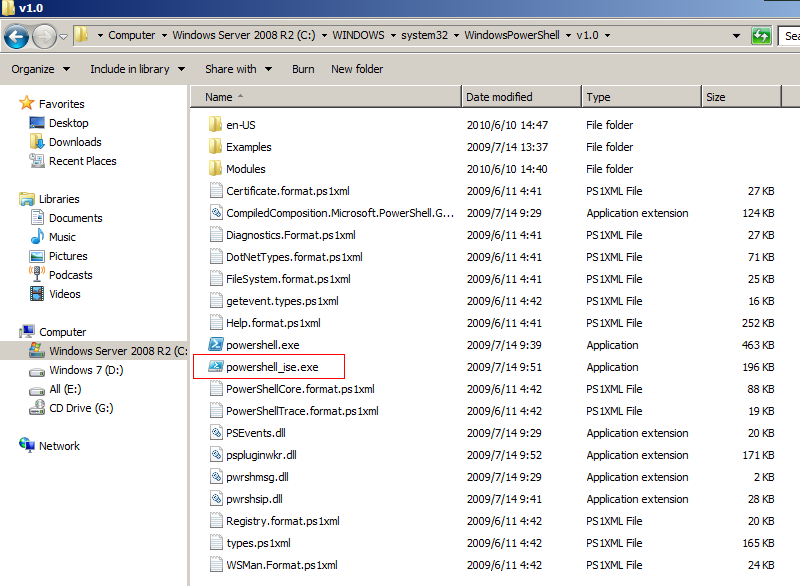The width and height of the screenshot is (800, 586).
Task: Select the Certificate.format.ps1xml file
Action: [288, 191]
